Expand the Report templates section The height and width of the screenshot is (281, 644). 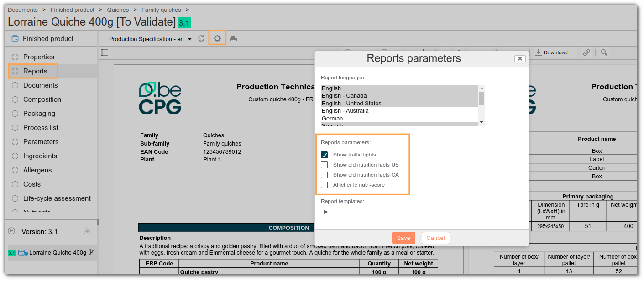[x=325, y=212]
